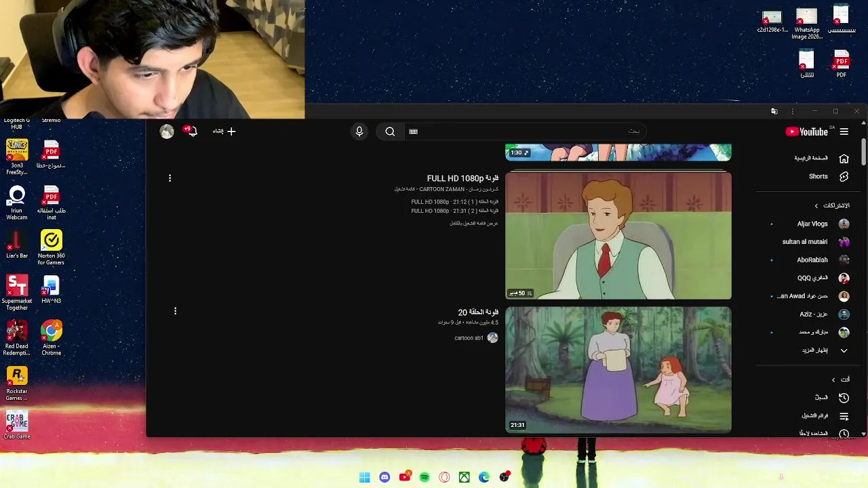Screen dimensions: 868x488
Task: Select 3on3 FreeStyle desktop icon
Action: click(17, 157)
